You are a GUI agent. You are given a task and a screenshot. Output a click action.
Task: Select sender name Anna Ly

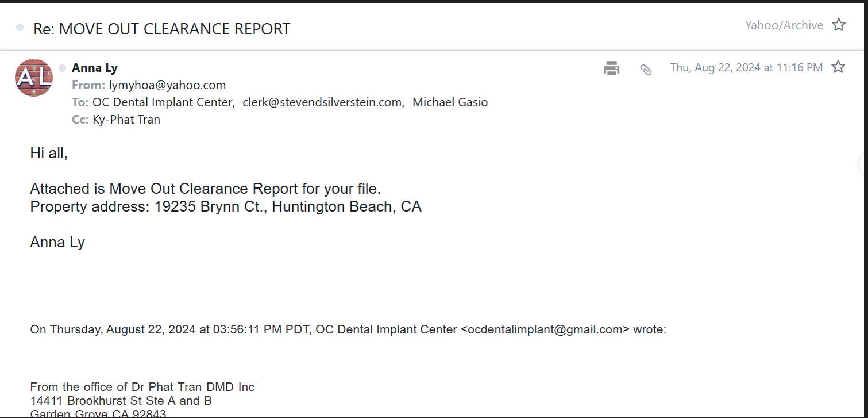(x=95, y=68)
